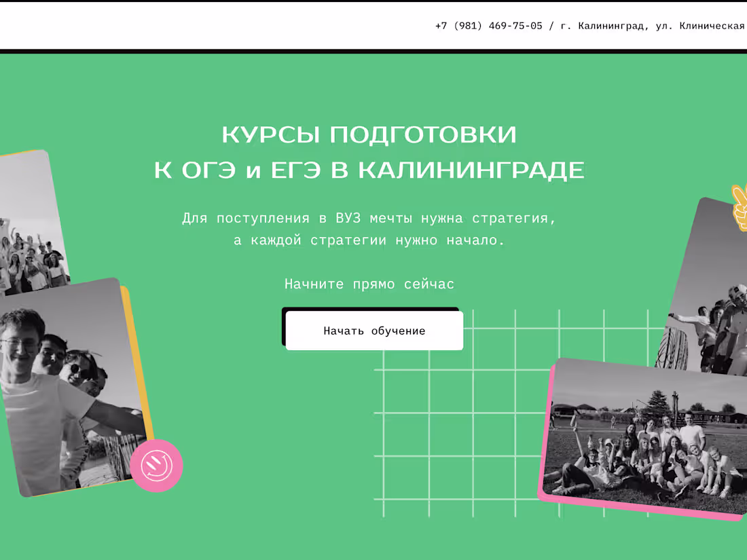Click the pink smiley sticker icon
747x560 pixels.
click(156, 465)
